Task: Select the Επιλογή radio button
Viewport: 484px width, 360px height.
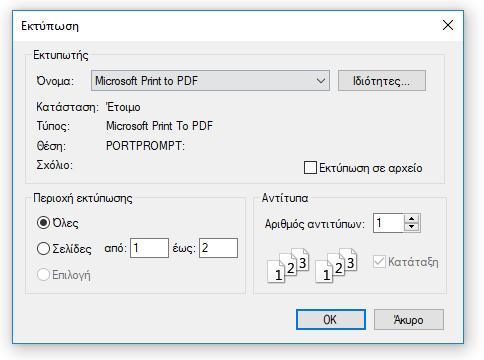Action: point(43,275)
